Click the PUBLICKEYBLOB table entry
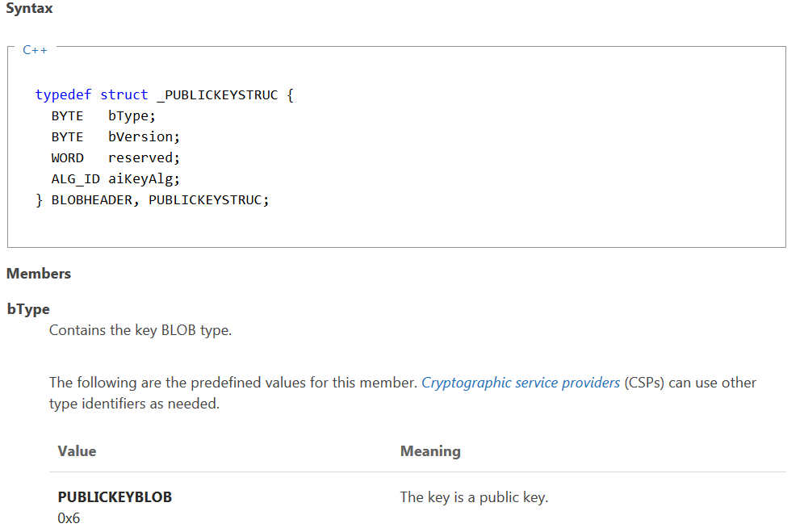This screenshot has height=532, width=804. [x=115, y=497]
